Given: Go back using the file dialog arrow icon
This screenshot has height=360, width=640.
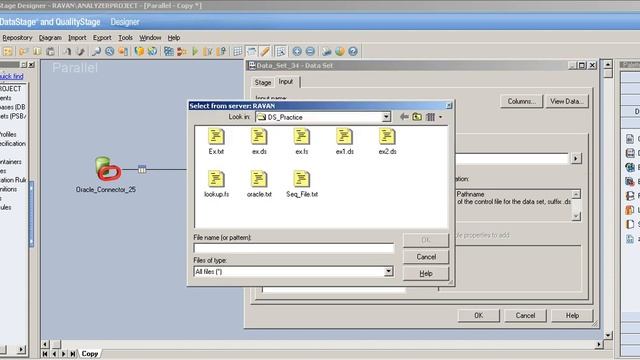Looking at the screenshot, I should pos(404,117).
